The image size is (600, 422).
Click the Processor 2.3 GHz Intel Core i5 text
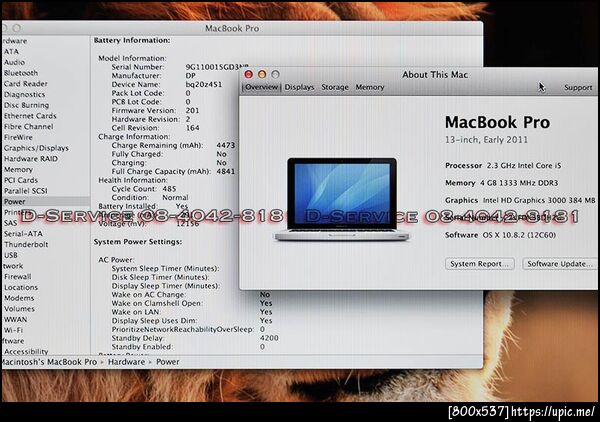[x=503, y=166]
